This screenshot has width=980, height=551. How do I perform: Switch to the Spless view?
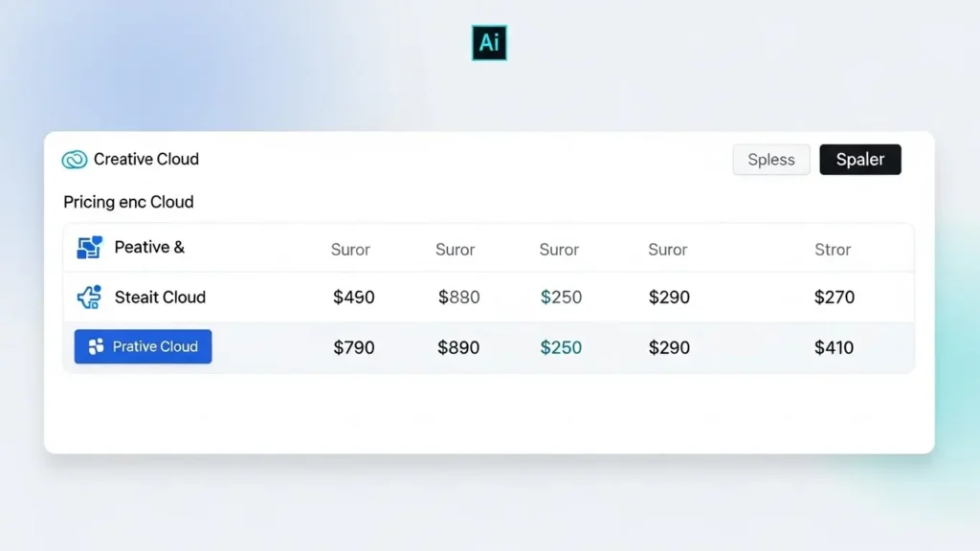click(770, 159)
